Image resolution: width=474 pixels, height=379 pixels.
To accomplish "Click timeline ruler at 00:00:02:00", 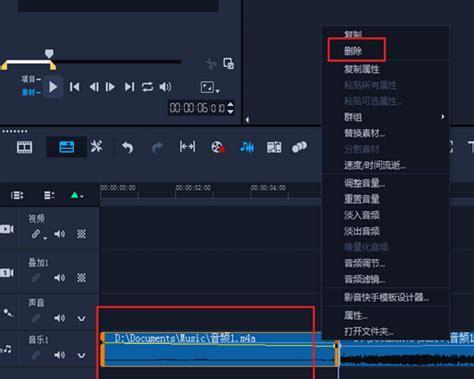I will click(x=193, y=188).
